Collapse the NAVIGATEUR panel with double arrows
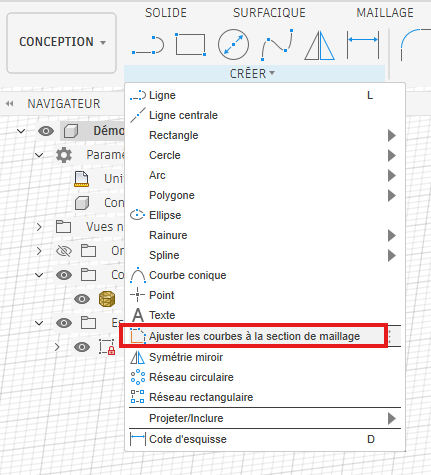 coord(10,104)
